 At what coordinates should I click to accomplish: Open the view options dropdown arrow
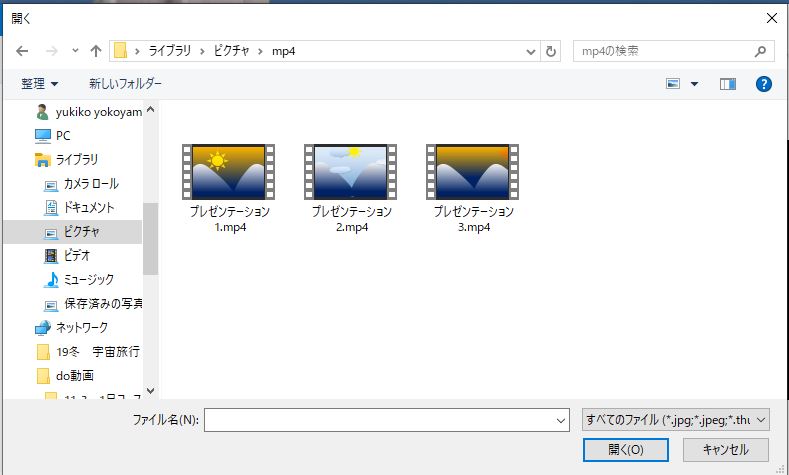[694, 84]
